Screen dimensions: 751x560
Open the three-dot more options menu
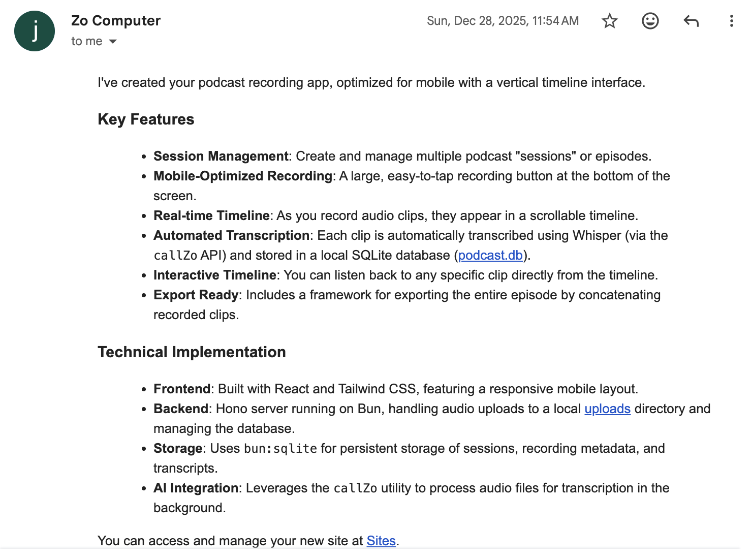point(731,21)
